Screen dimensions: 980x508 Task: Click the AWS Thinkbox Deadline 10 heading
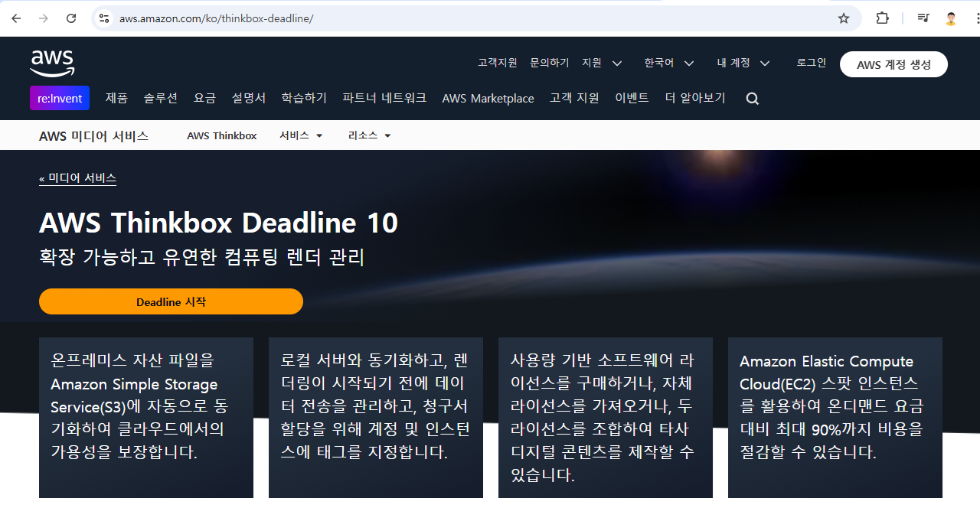218,223
